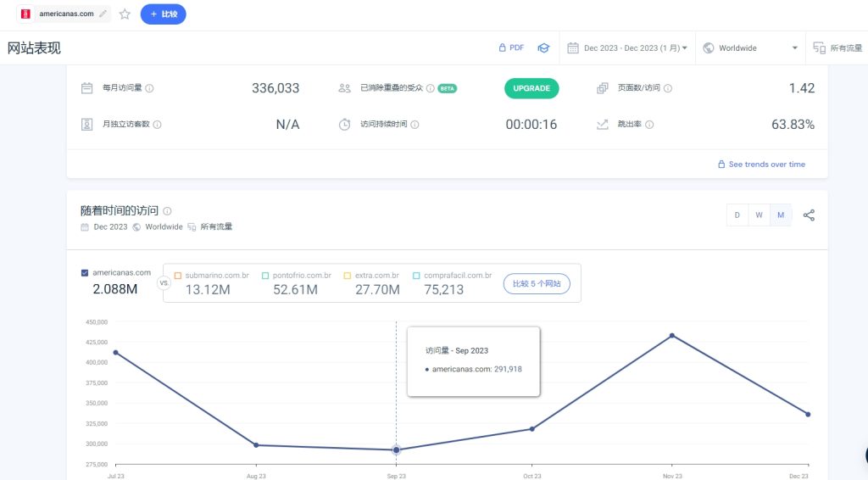Share the visits over time chart
Image resolution: width=868 pixels, height=480 pixels.
[809, 215]
